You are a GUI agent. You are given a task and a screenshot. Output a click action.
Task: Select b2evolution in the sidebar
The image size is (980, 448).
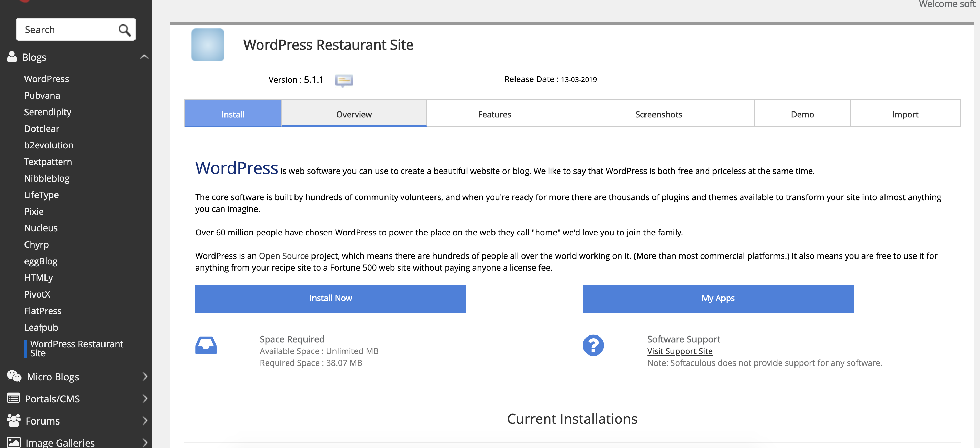pos(49,145)
